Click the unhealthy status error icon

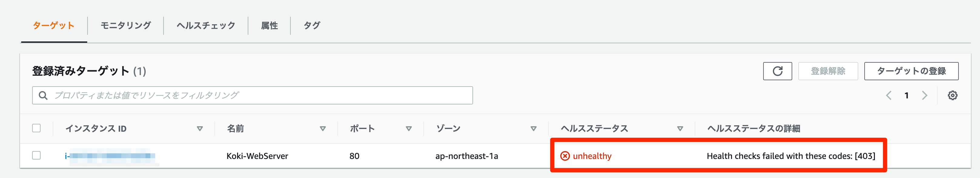pyautogui.click(x=565, y=156)
